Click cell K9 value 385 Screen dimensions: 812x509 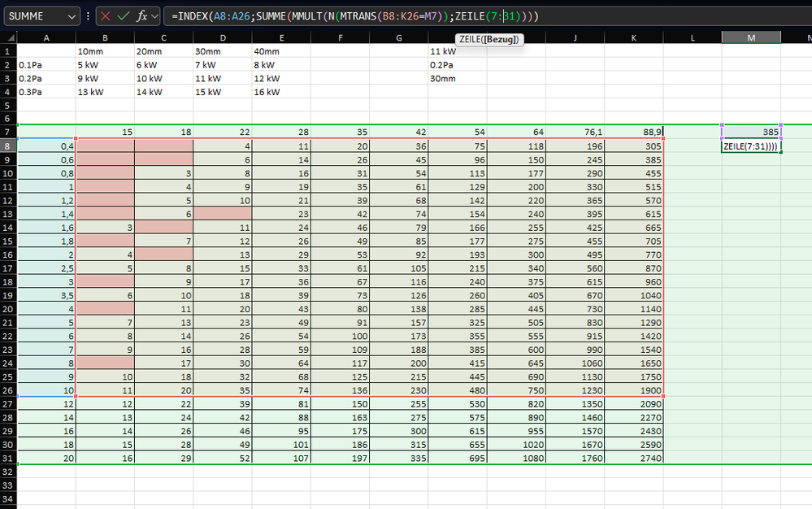(x=634, y=159)
